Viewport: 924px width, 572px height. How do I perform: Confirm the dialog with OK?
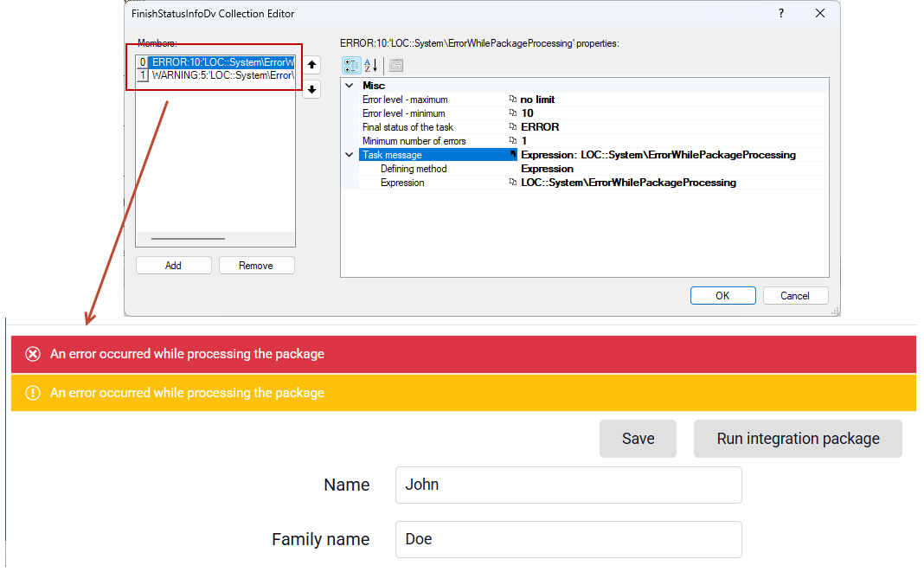point(722,295)
